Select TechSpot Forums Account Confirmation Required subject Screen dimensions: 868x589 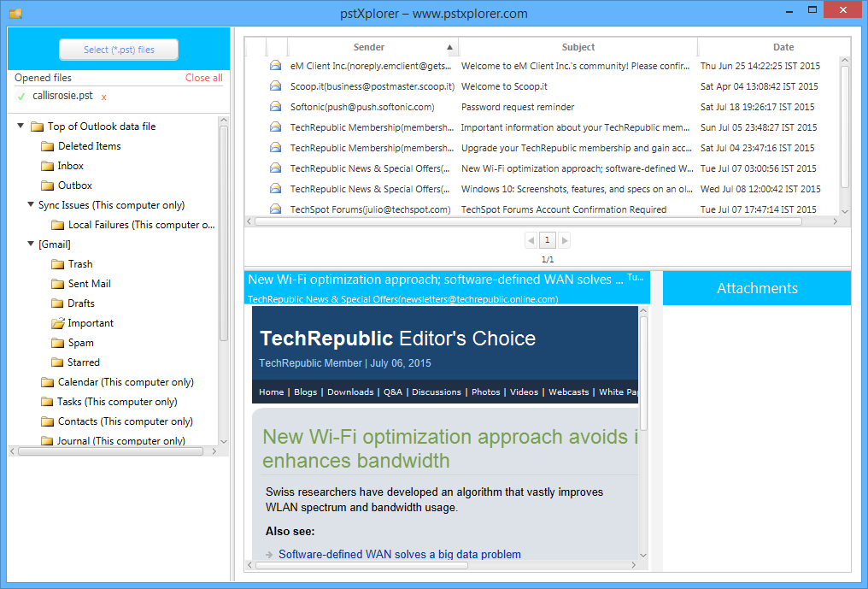[564, 209]
